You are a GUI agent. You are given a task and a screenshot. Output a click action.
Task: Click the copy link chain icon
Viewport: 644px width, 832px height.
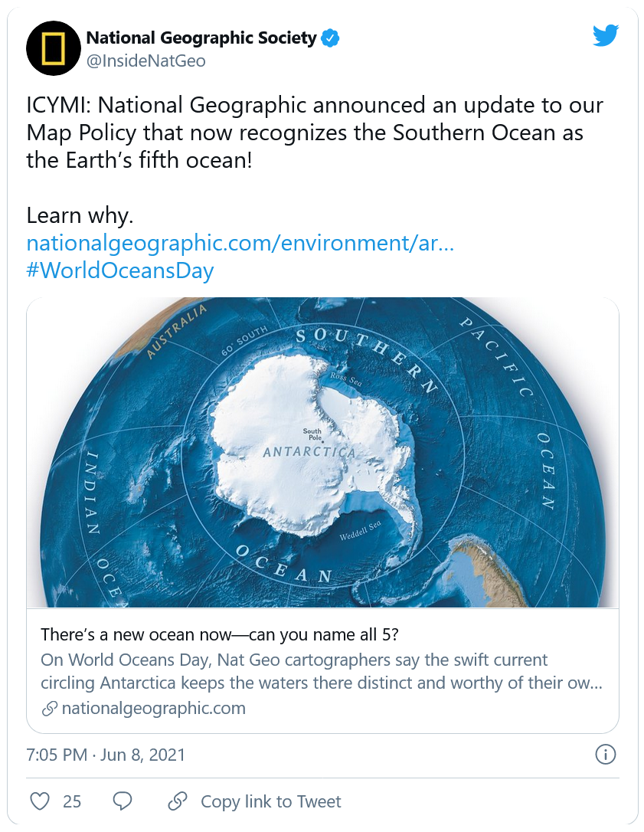pyautogui.click(x=178, y=801)
